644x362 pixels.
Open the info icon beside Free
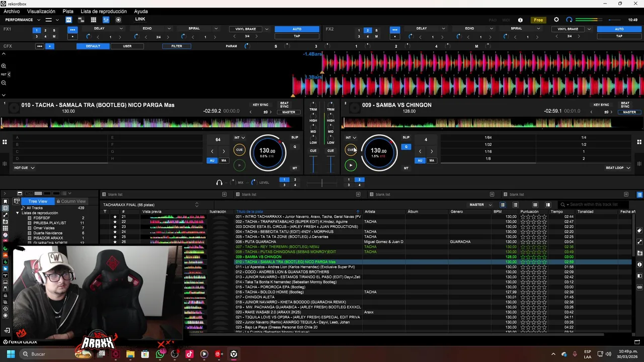[x=520, y=20]
